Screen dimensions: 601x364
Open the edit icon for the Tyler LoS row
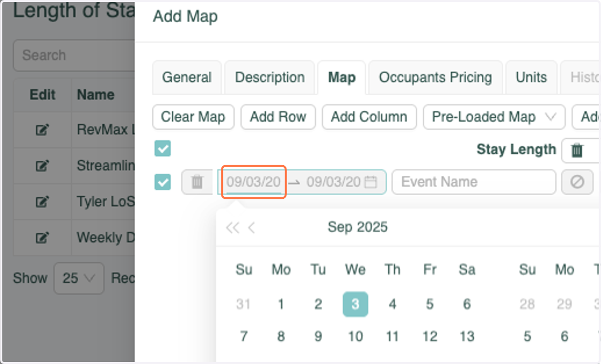tap(43, 202)
